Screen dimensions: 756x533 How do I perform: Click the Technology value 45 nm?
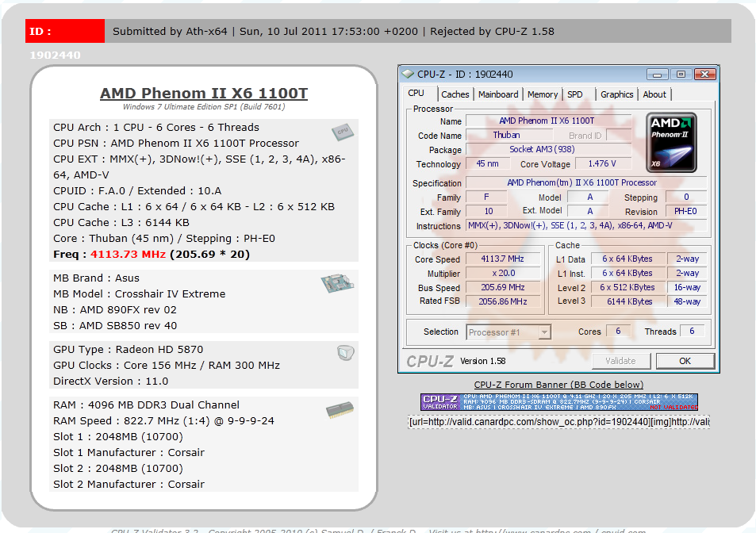488,164
